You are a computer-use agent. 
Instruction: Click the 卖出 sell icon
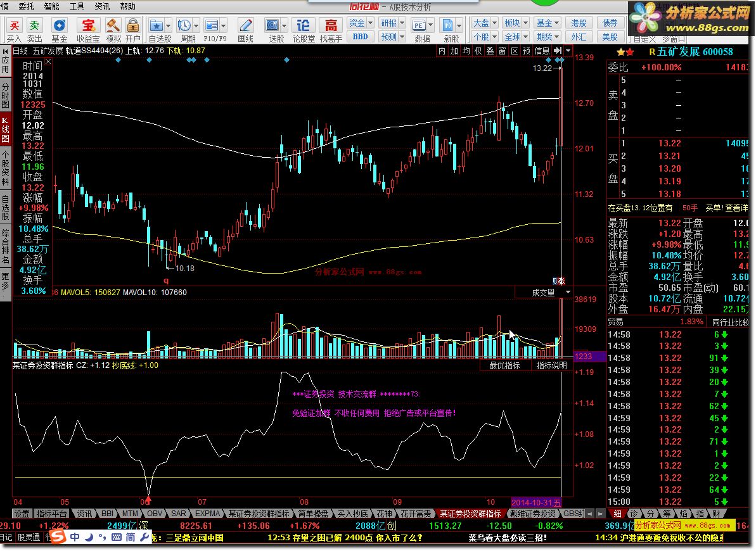click(34, 25)
